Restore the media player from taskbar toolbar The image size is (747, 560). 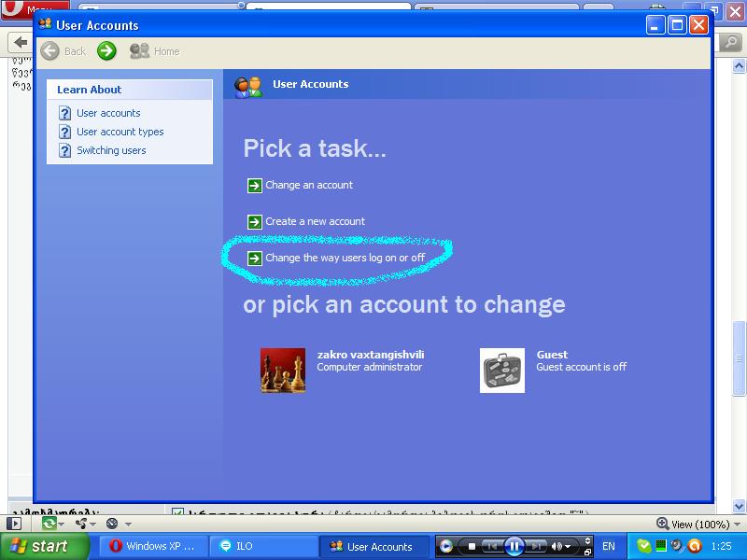tap(588, 552)
